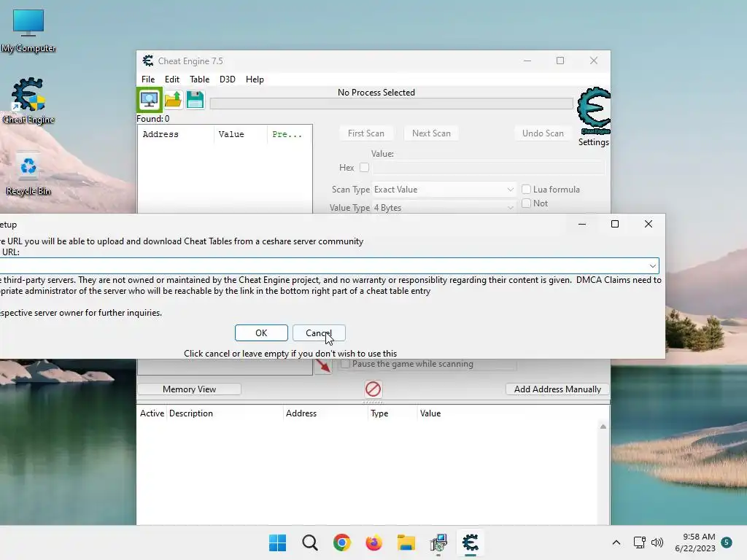747x560 pixels.
Task: Click the Value column header in results list
Action: coord(241,134)
